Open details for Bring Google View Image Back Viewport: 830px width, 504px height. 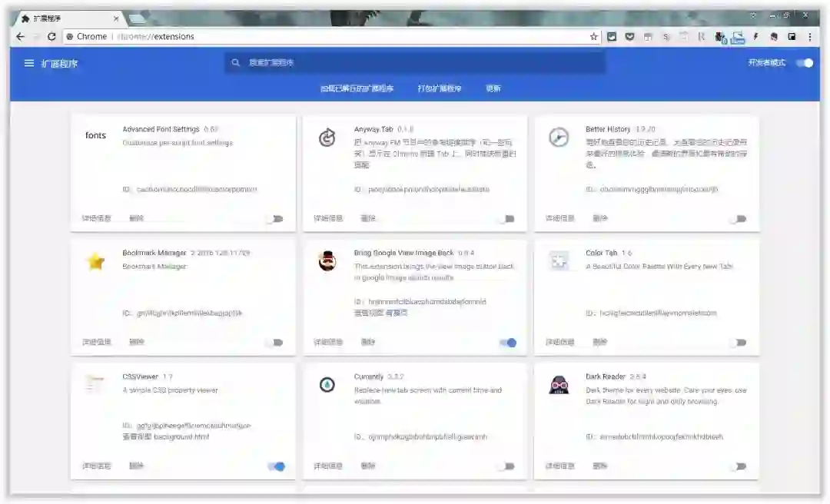tap(328, 342)
